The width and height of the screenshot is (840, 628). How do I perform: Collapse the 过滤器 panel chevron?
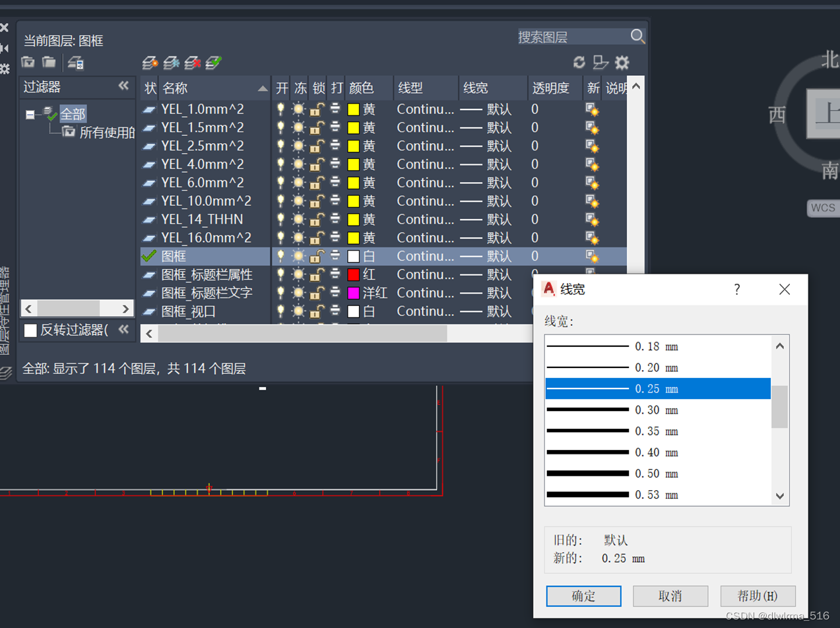[x=123, y=86]
